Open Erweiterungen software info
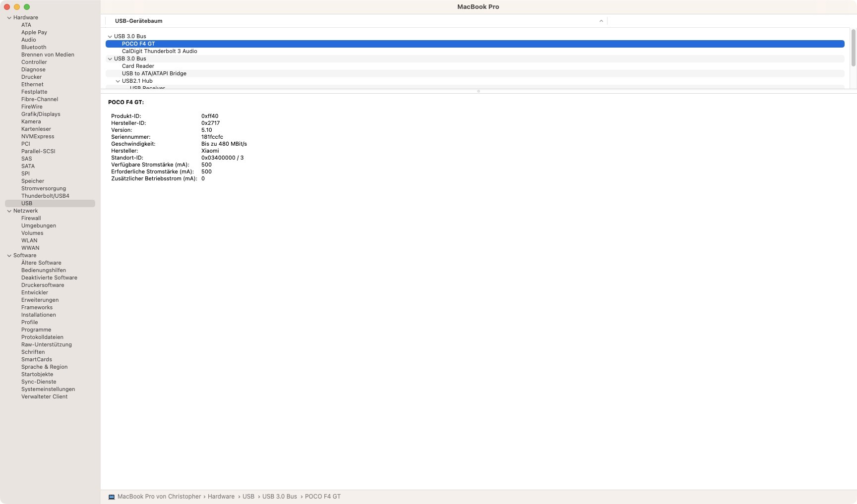The width and height of the screenshot is (857, 504). [x=40, y=300]
